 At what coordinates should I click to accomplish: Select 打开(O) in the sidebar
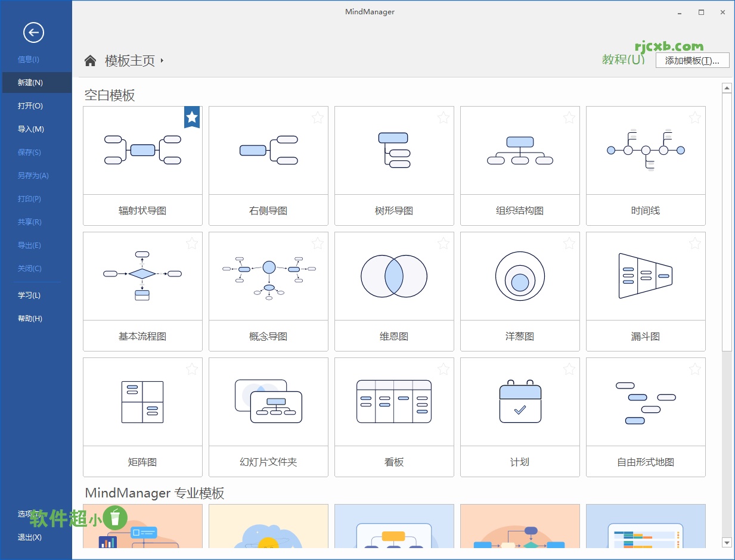click(x=30, y=105)
